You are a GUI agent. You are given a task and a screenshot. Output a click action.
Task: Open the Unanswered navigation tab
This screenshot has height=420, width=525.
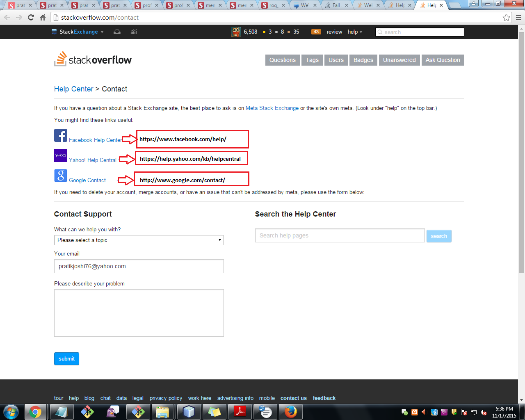[399, 60]
